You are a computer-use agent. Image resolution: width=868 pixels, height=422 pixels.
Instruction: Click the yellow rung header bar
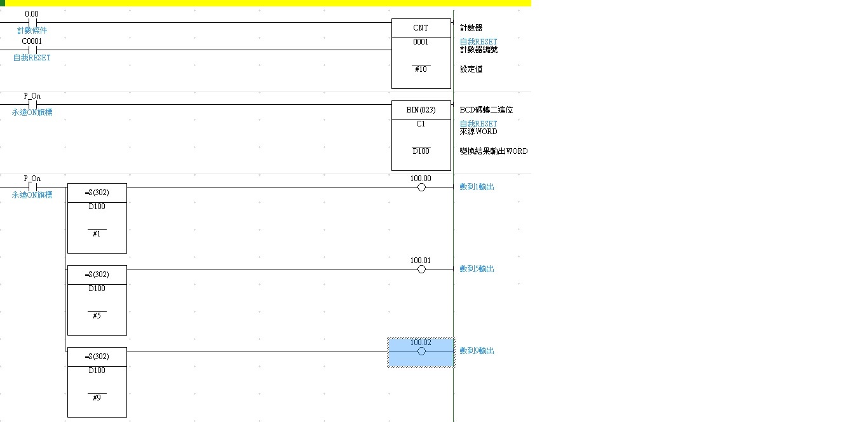267,3
